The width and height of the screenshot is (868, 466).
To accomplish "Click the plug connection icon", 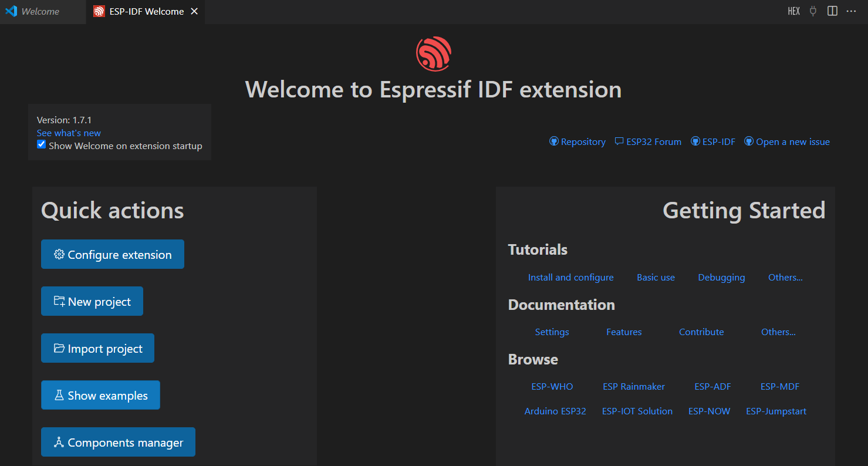I will tap(813, 11).
